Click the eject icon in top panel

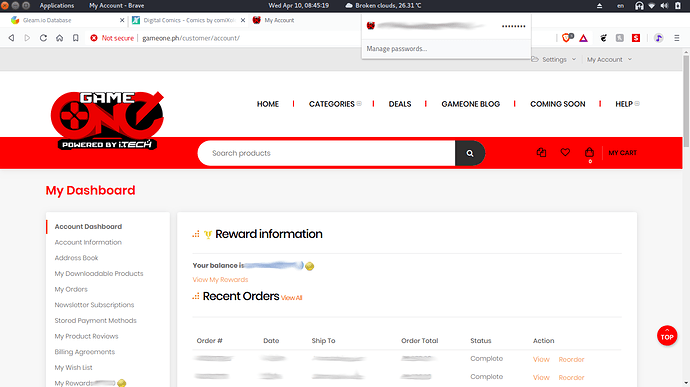[x=599, y=6]
